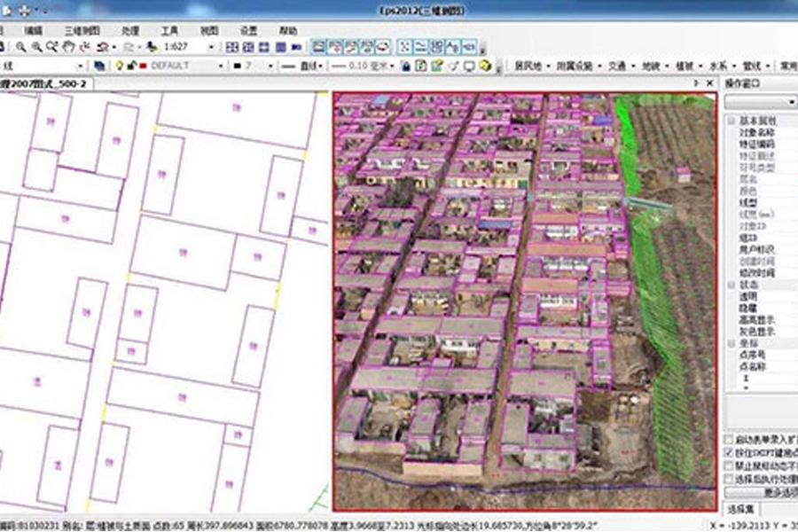Expand the DEFAULT layer dropdown
The image size is (798, 532).
222,66
